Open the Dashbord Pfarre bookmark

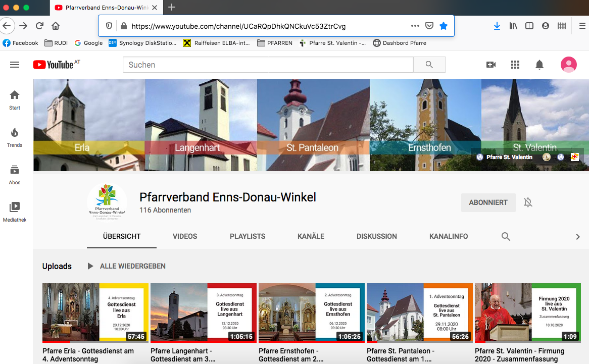[x=400, y=43]
